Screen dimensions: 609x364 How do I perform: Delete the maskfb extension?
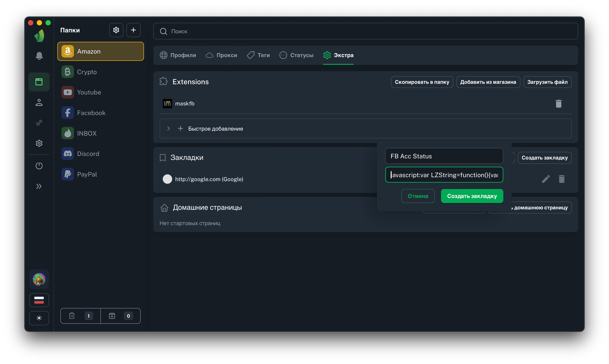coord(558,104)
